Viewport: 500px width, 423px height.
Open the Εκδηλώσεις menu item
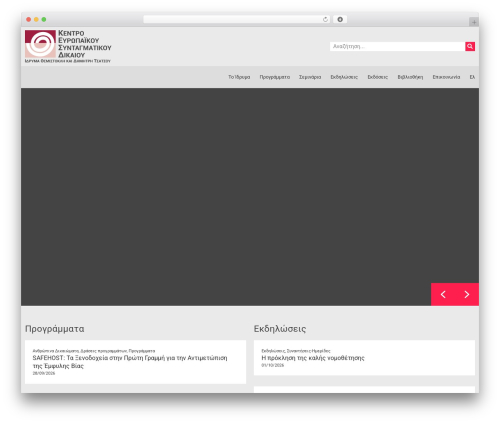click(344, 77)
